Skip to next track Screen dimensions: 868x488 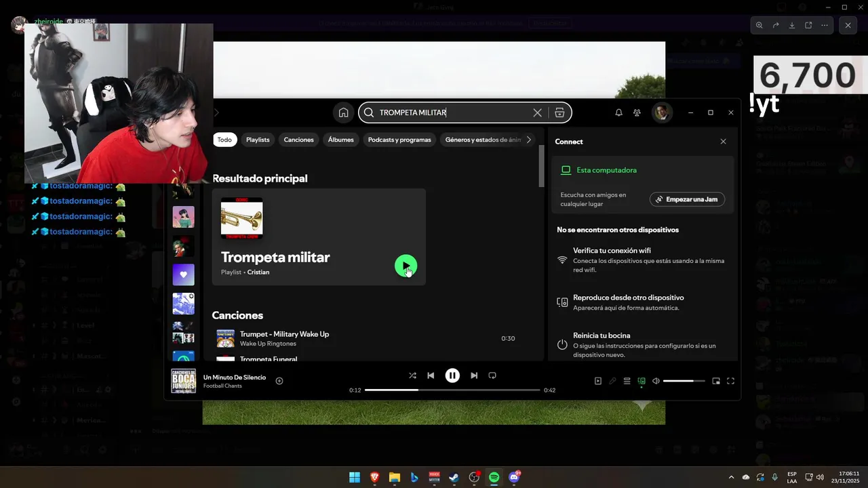pos(474,375)
